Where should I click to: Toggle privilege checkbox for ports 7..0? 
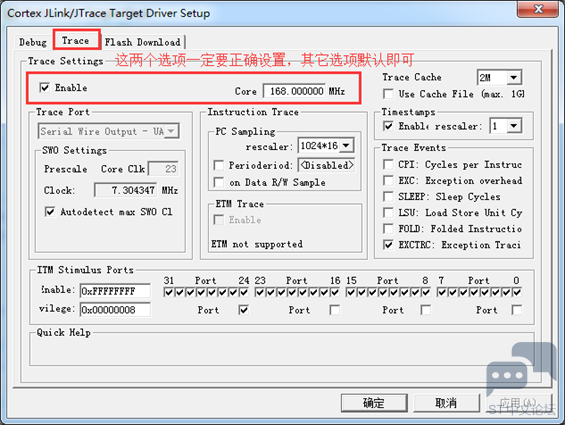coord(517,310)
